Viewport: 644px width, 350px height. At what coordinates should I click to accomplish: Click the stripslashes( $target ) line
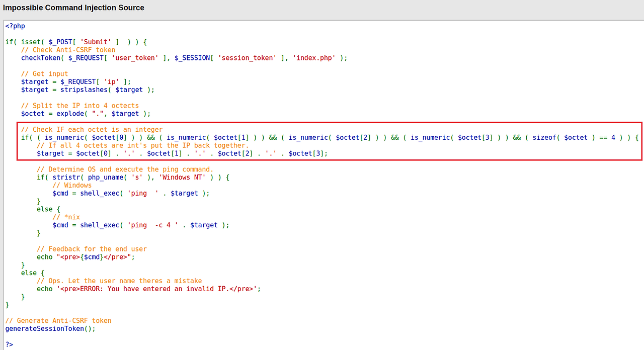(x=88, y=90)
